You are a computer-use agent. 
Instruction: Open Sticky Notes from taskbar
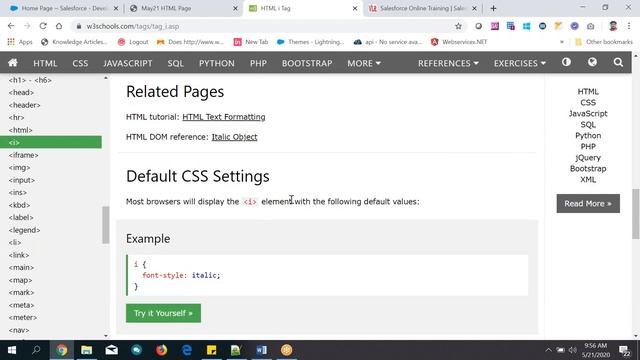pos(211,350)
